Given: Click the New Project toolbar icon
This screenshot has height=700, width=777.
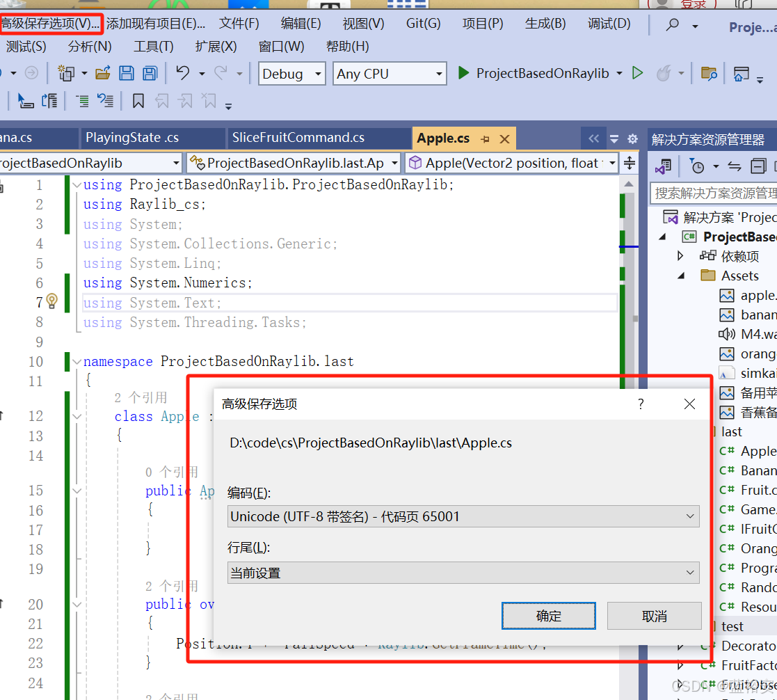Looking at the screenshot, I should pos(66,73).
